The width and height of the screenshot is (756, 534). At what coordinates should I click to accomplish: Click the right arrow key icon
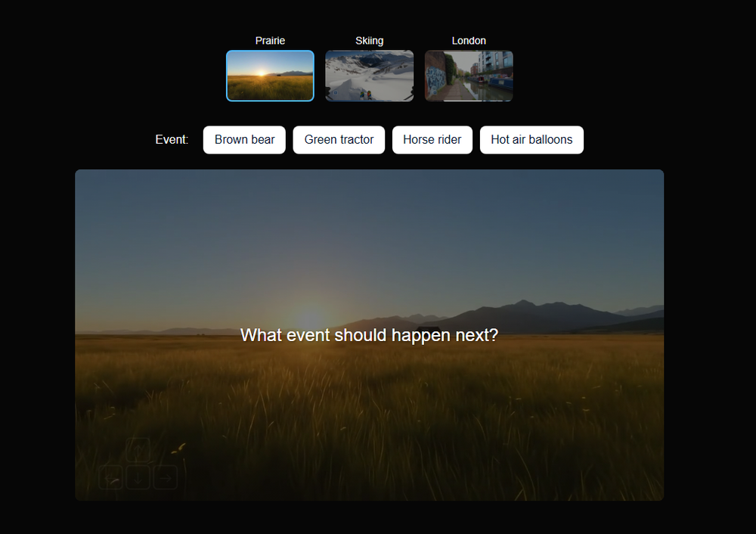tap(166, 477)
